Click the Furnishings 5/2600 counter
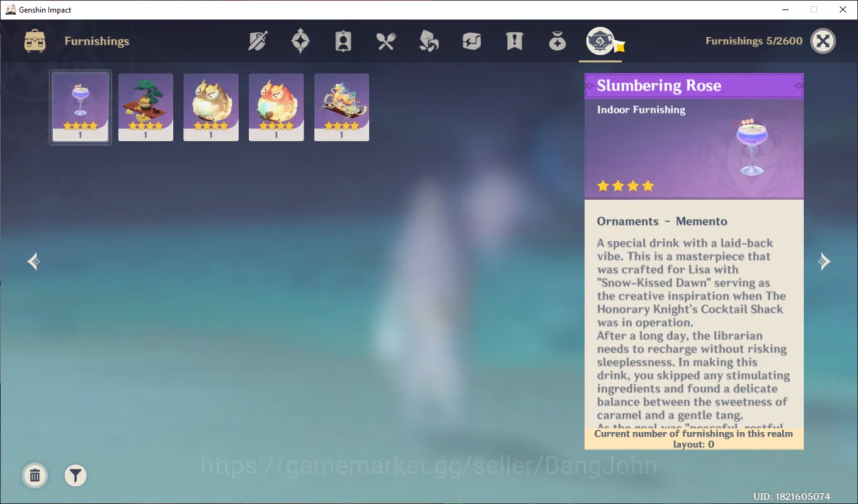858x504 pixels. 754,41
